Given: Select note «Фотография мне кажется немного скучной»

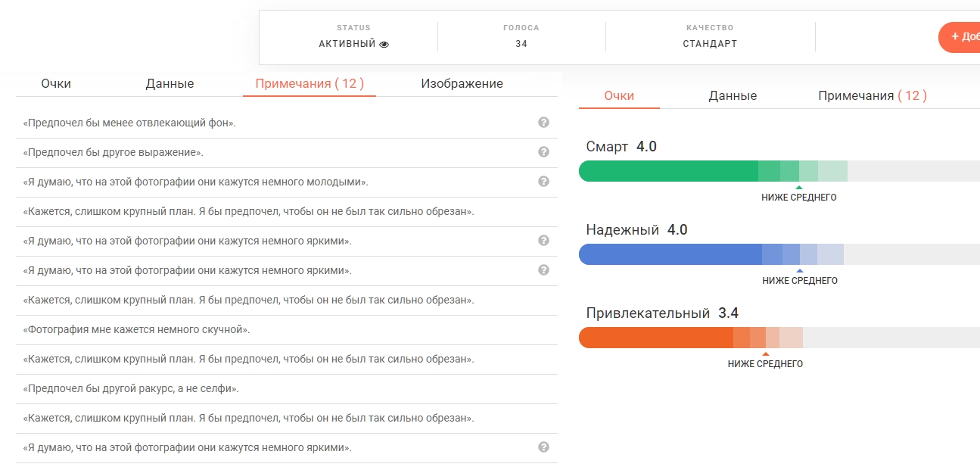Looking at the screenshot, I should point(287,329).
